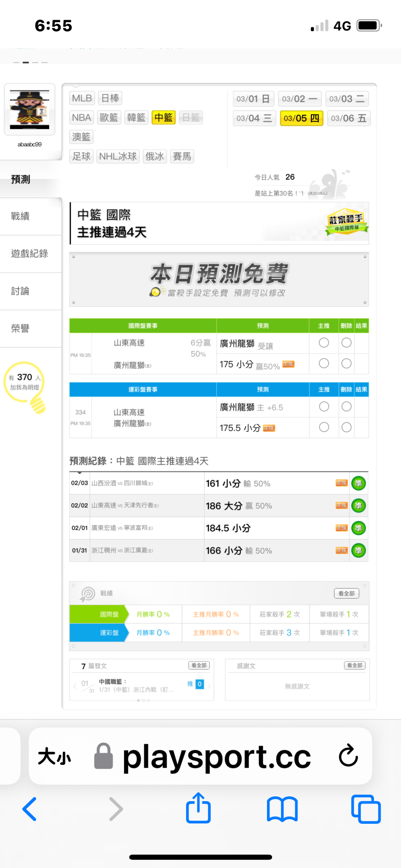Open Safari bookmarks book icon

pos(282,809)
